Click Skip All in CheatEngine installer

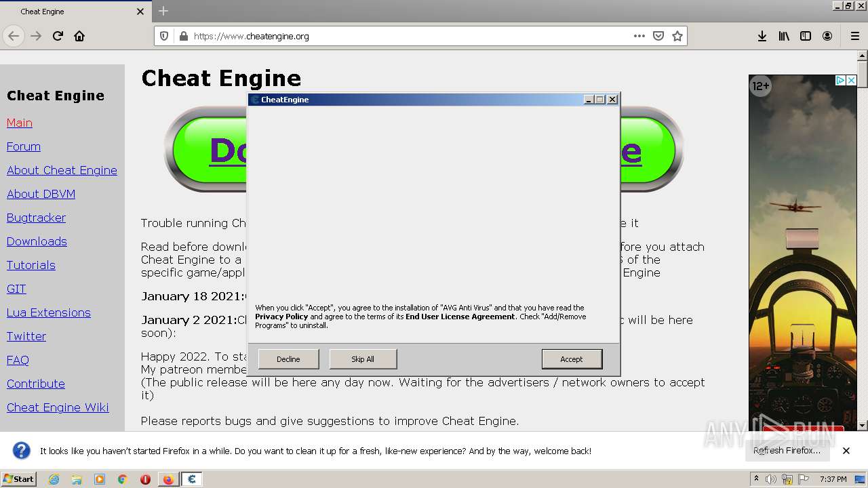(x=363, y=359)
